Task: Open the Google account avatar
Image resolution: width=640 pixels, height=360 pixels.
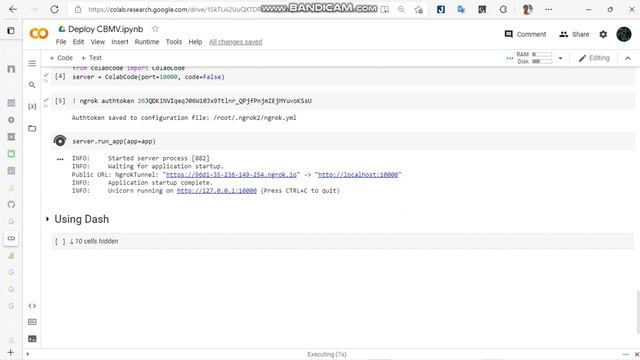Action: 624,34
